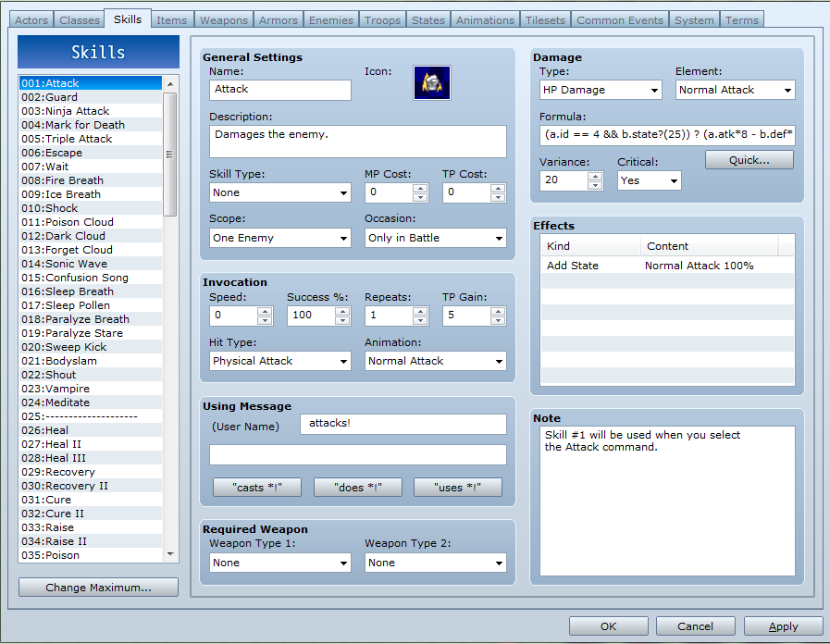Click the Quick... formula button
Viewport: 830px width, 644px height.
tap(749, 160)
